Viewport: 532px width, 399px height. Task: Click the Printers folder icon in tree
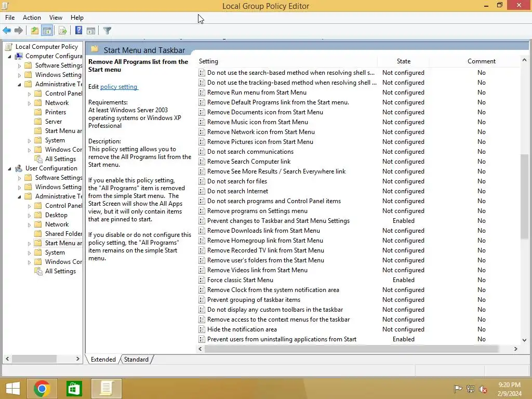(x=38, y=112)
